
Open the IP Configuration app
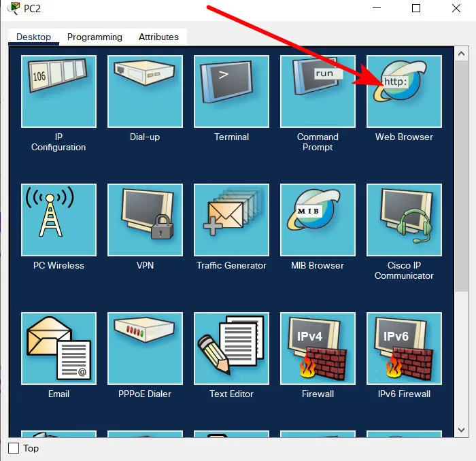click(x=58, y=91)
